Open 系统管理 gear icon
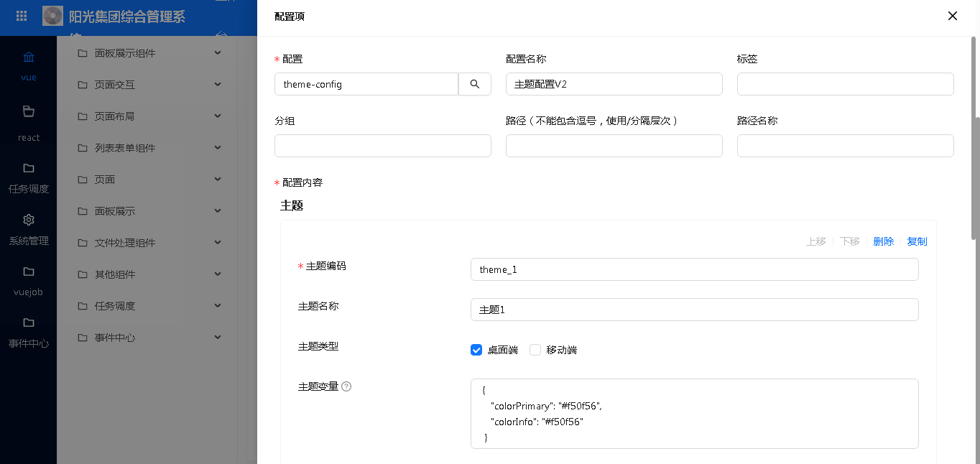Screen dimensions: 980x464 pos(29,219)
